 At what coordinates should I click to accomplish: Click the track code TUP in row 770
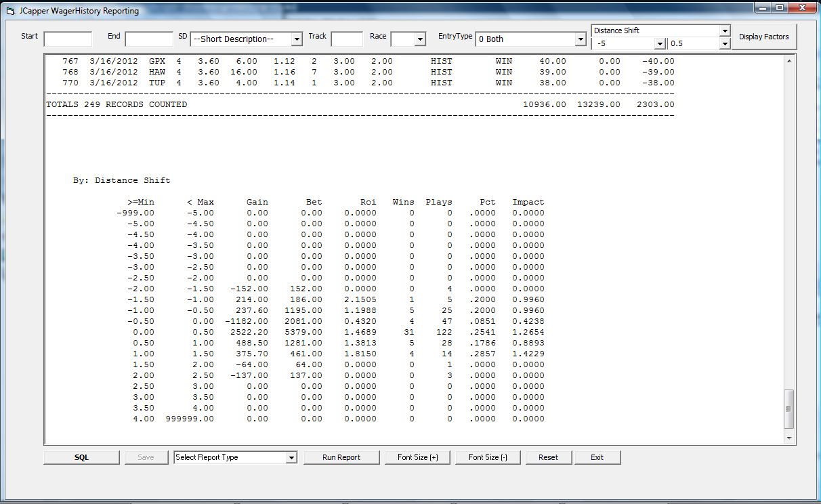point(157,83)
